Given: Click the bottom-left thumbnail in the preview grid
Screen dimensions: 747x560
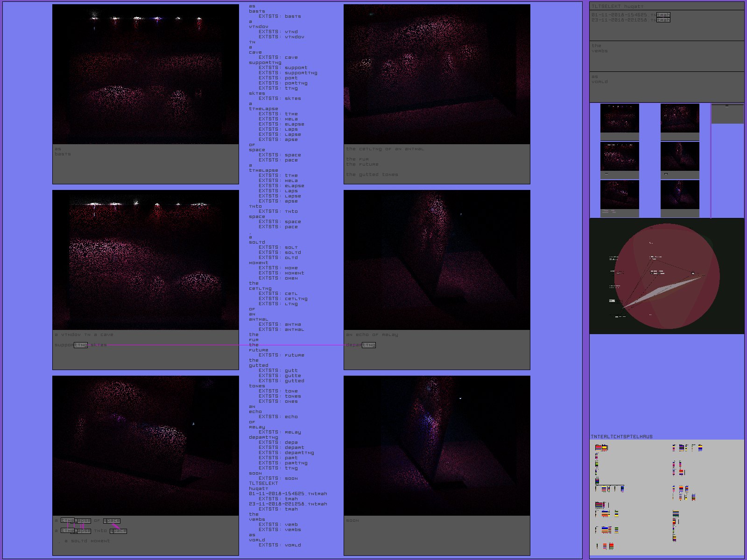Looking at the screenshot, I should pos(620,195).
